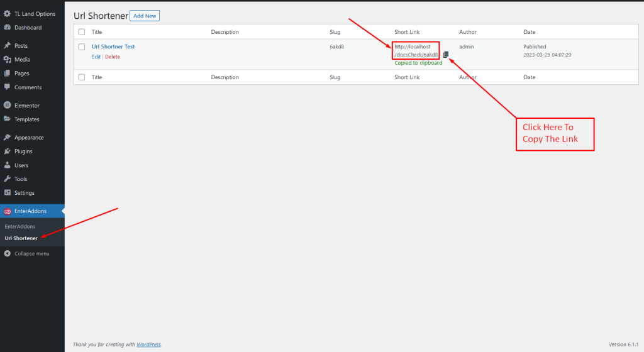Open TL Land Options menu

pos(35,14)
